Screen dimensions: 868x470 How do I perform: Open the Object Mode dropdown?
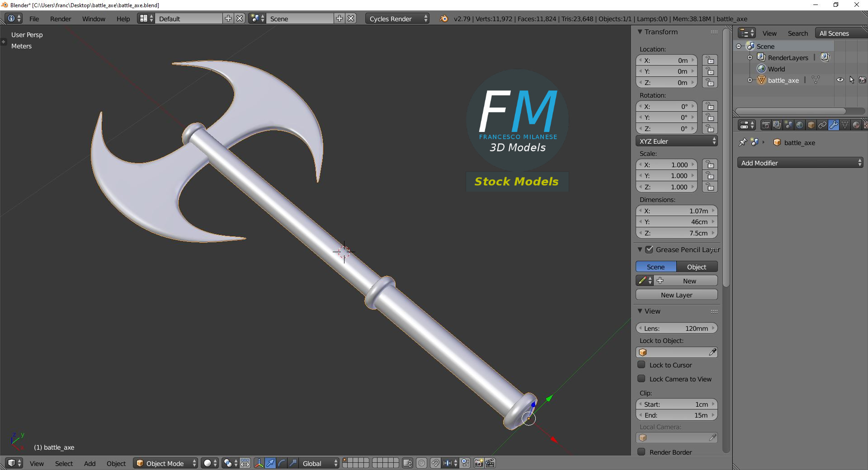tap(165, 463)
